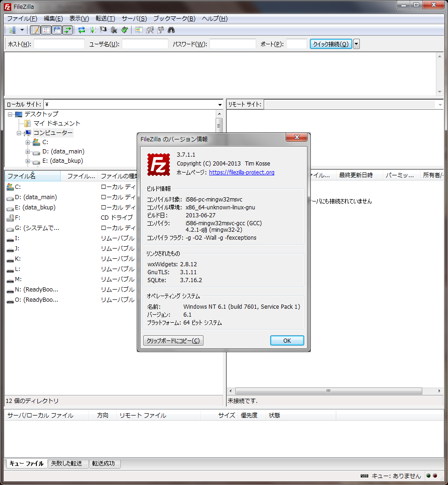The width and height of the screenshot is (448, 485).
Task: Switch to the キュー ファイル tab
Action: click(27, 464)
